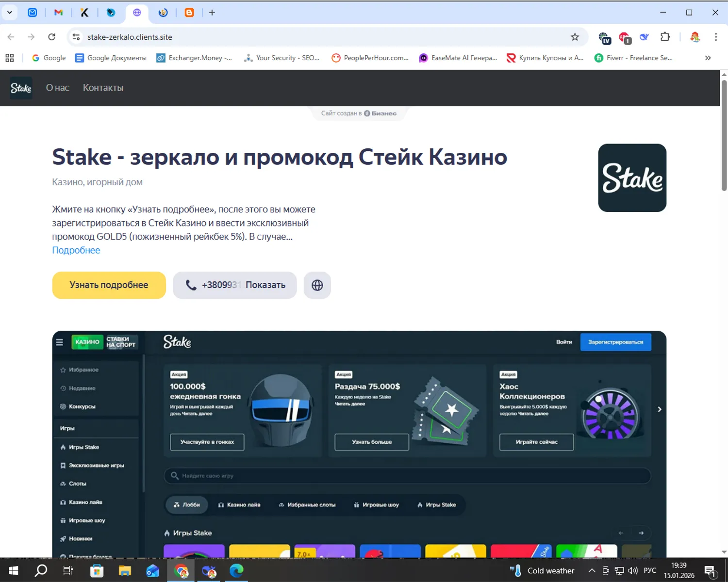Show hidden system tray icons
Screen dimensions: 728x582
point(592,571)
